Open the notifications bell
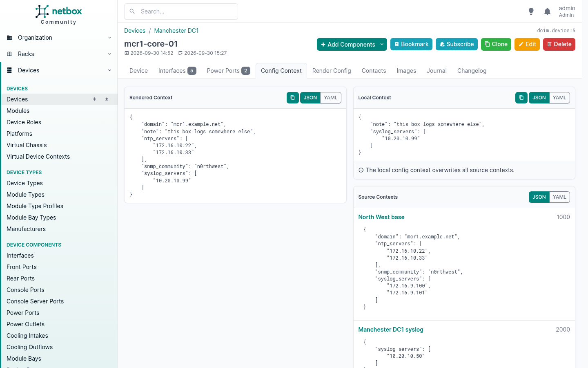The height and width of the screenshot is (368, 588). pos(547,11)
